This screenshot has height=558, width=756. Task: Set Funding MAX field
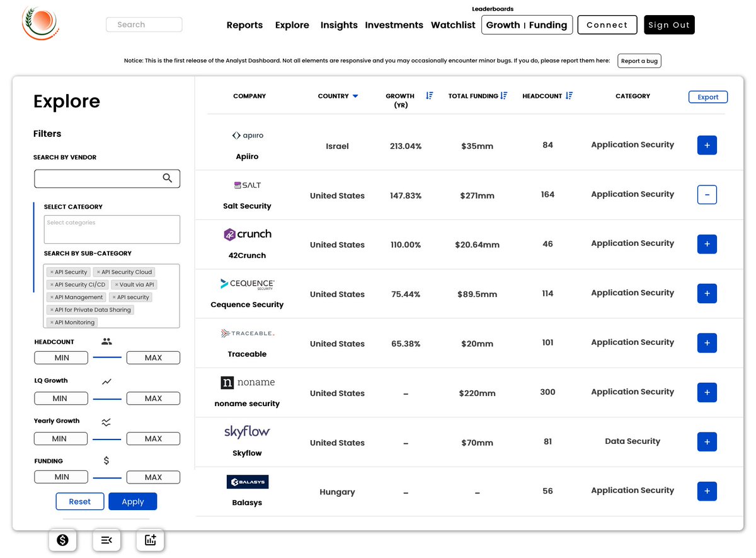pyautogui.click(x=153, y=477)
